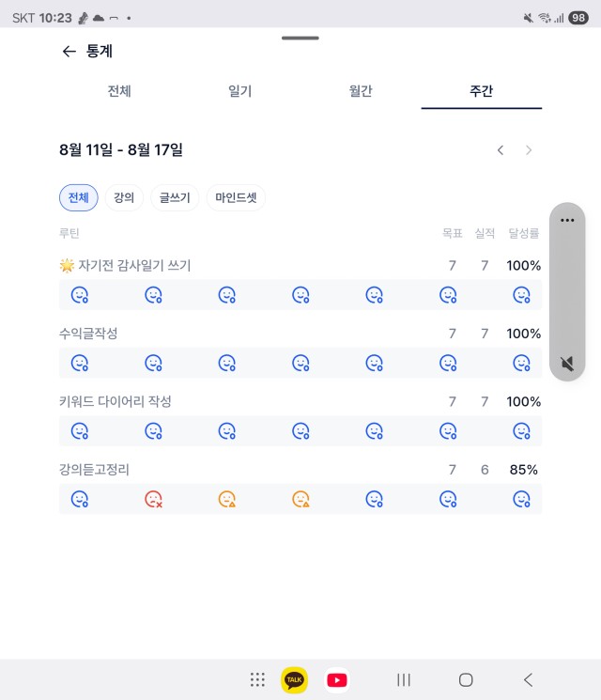
Task: Go to previous week with left chevron
Action: tap(501, 150)
